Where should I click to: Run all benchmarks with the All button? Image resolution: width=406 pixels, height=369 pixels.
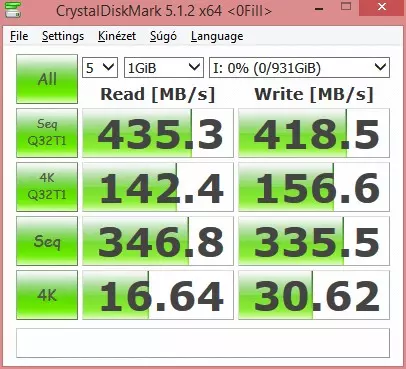(47, 79)
